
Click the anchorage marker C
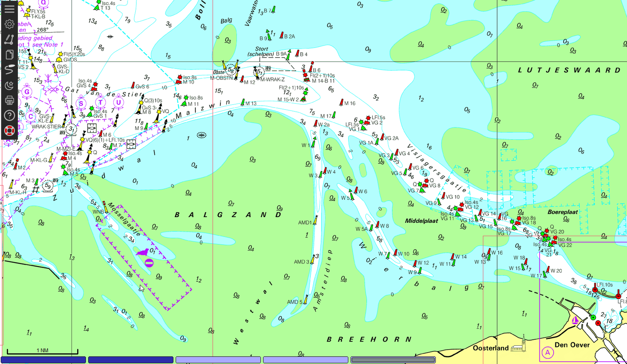pos(30,116)
